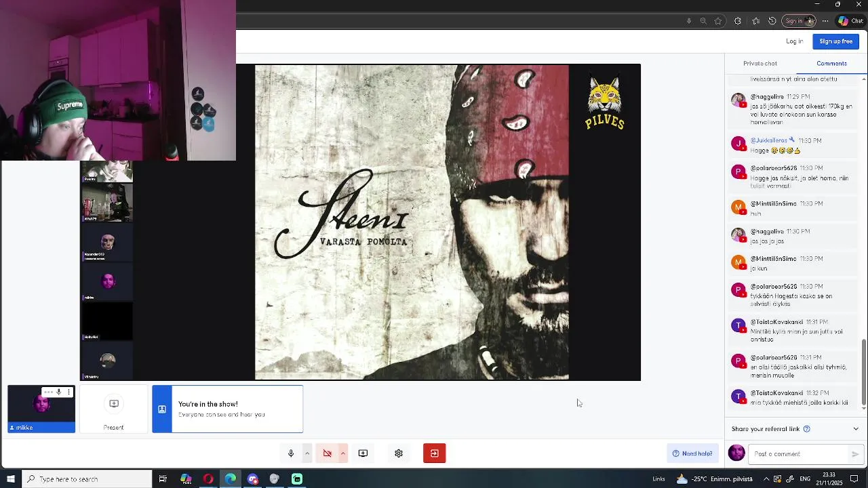Click the Links toolbar on the taskbar

pyautogui.click(x=658, y=479)
